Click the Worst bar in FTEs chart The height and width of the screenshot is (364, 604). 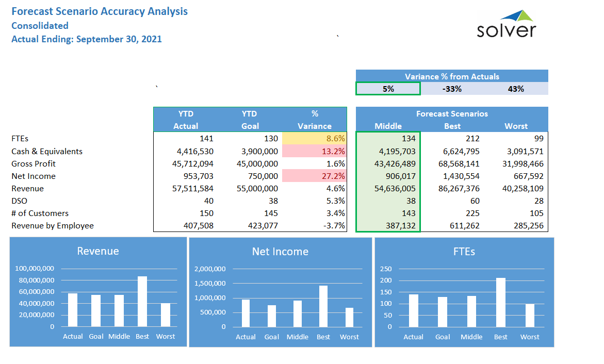(530, 315)
